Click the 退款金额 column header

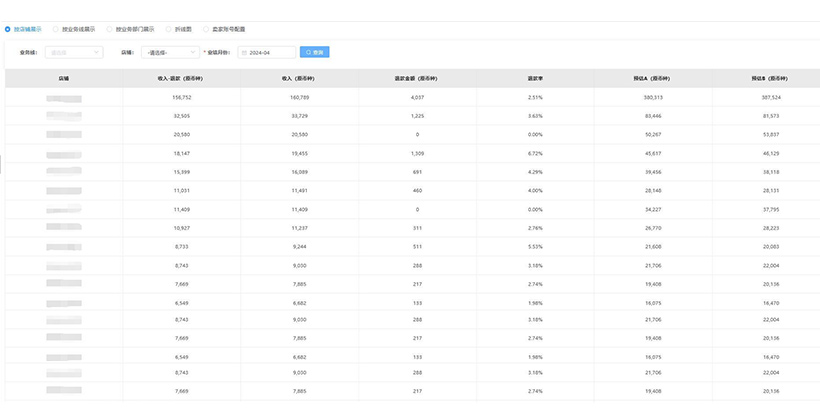point(418,78)
